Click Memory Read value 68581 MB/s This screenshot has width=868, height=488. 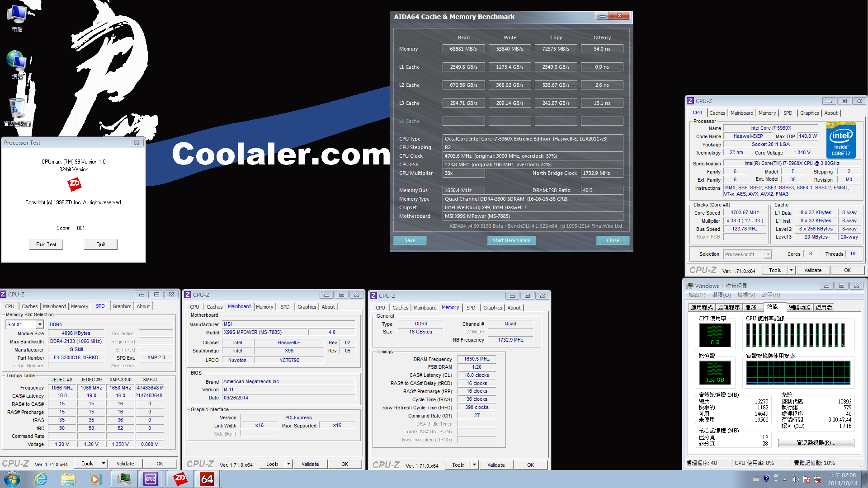click(x=463, y=49)
